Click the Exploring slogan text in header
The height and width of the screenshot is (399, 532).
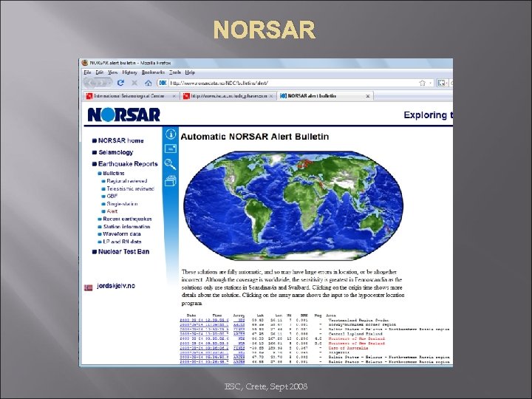(428, 115)
